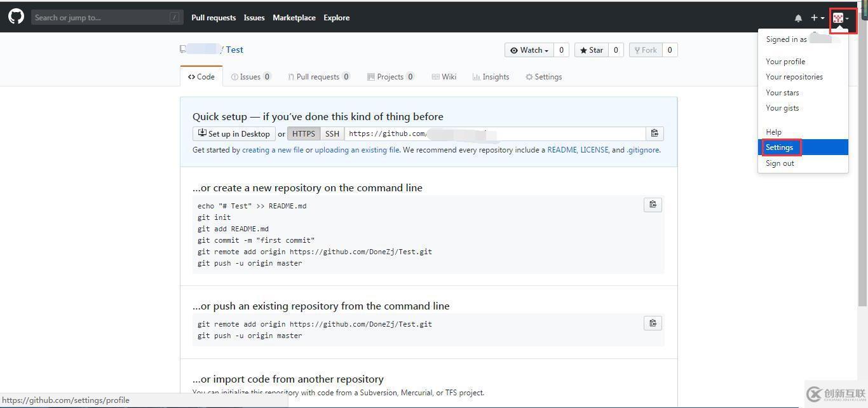868x408 pixels.
Task: Click the 'Quick setup' heading text
Action: (318, 117)
